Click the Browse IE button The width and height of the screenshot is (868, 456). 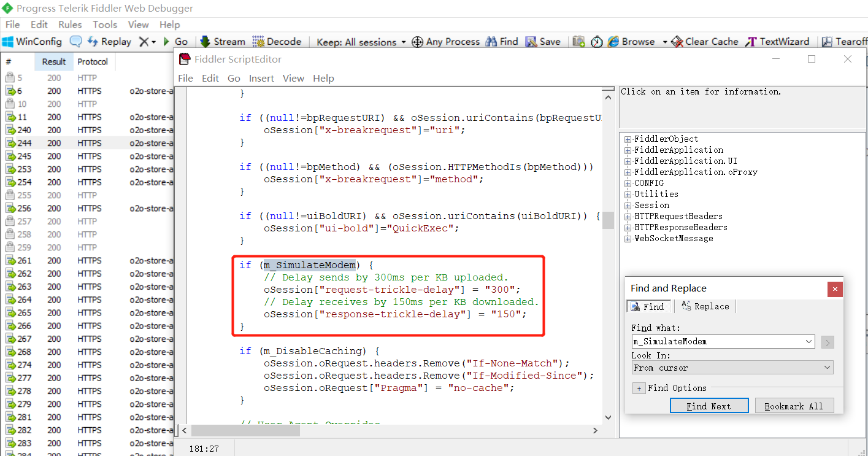click(x=631, y=42)
